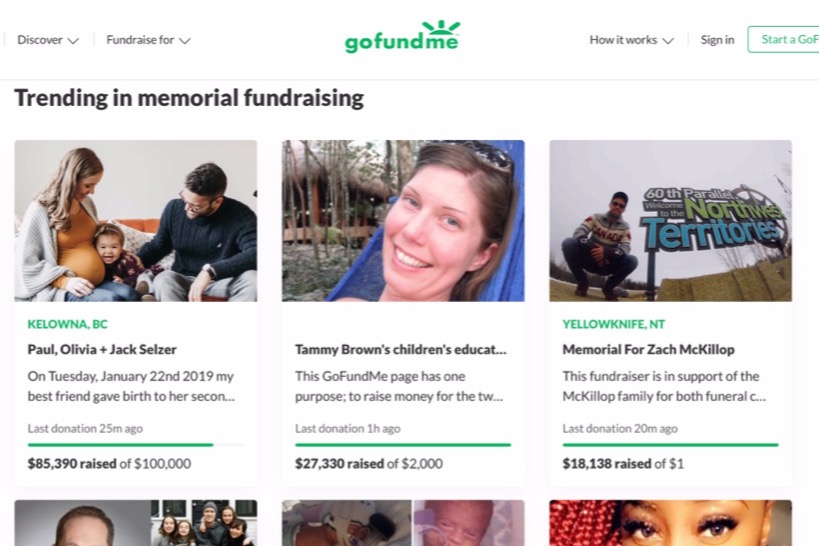Expand the Discover dropdown chevron
This screenshot has height=546, width=819.
point(73,41)
